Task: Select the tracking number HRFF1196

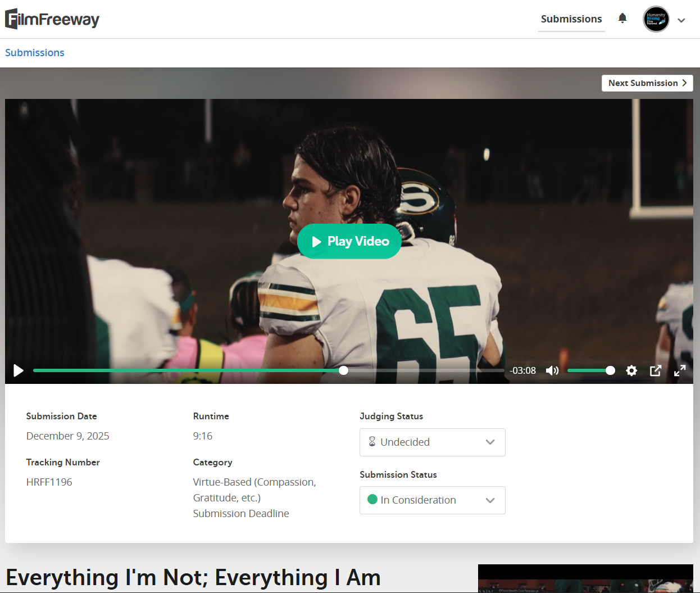Action: [x=49, y=482]
